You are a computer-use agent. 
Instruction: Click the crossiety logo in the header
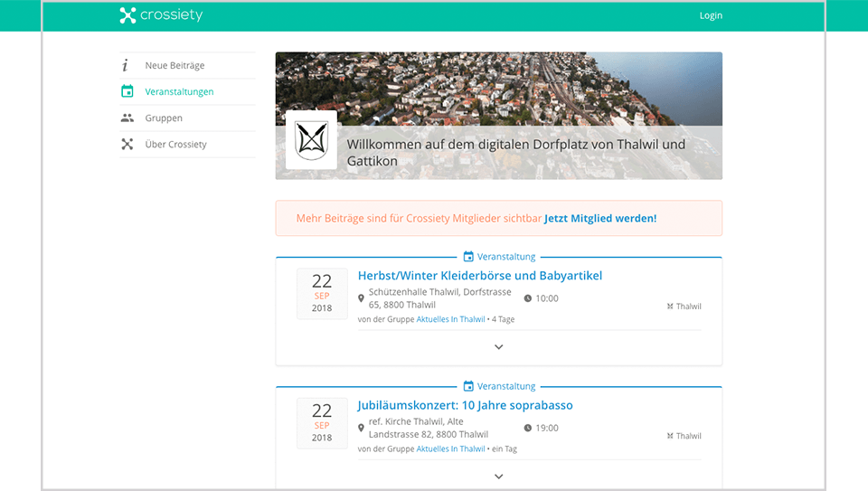161,15
